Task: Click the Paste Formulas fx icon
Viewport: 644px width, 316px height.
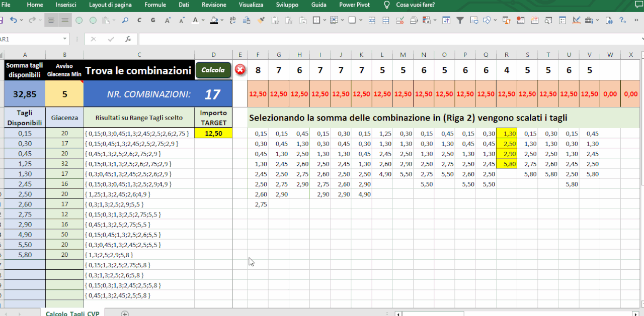Action: pos(289,20)
